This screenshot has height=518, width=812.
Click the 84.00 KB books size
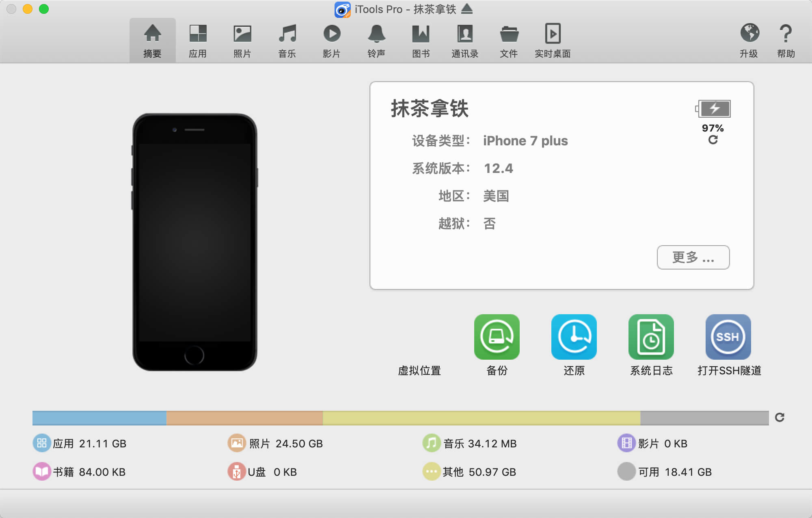click(x=102, y=472)
